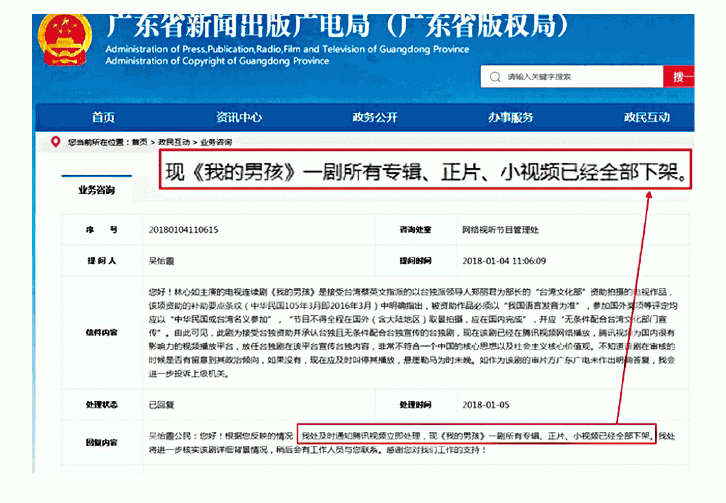
Task: Click the 业务咨询 breadcrumb link
Action: [216, 142]
